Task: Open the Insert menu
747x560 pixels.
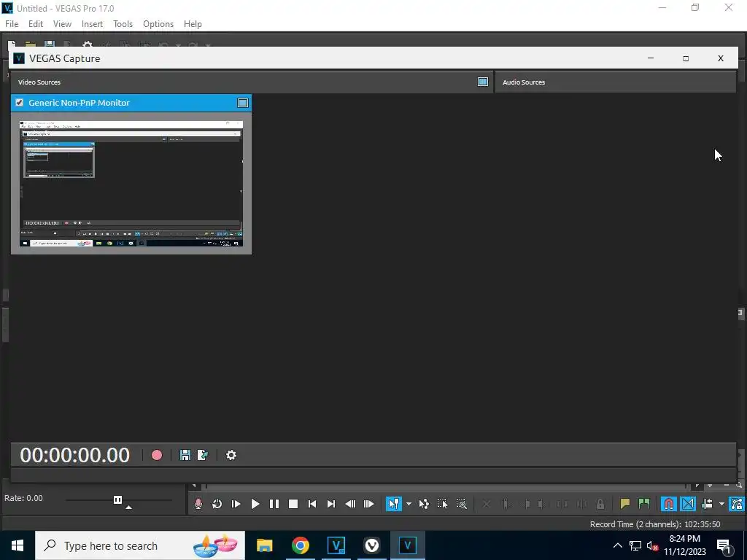Action: pos(92,24)
